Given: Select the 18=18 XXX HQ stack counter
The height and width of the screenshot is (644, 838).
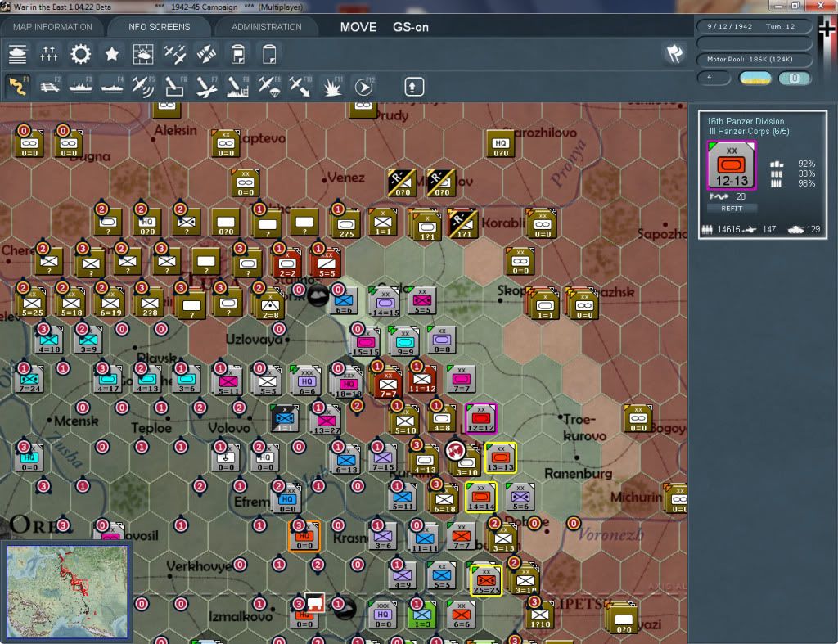Looking at the screenshot, I should point(347,381).
